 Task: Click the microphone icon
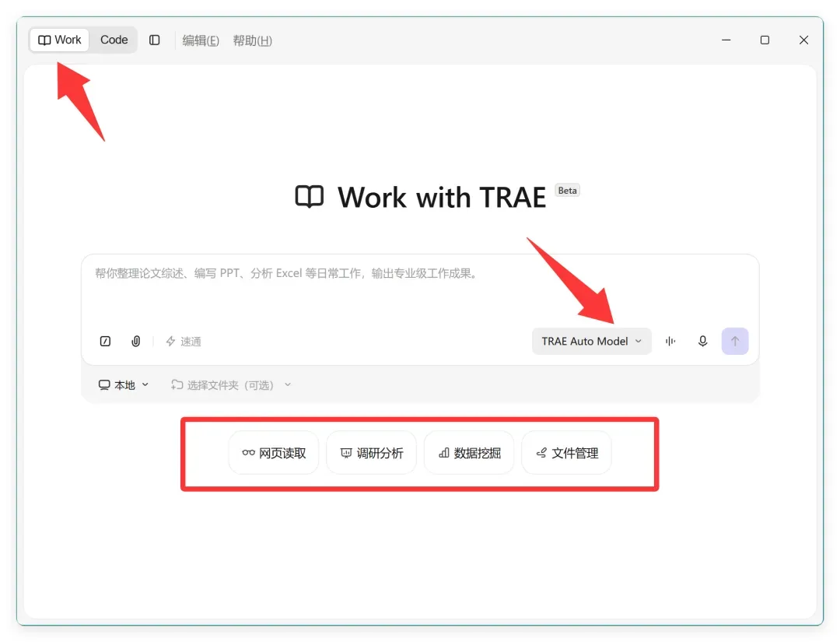coord(702,342)
